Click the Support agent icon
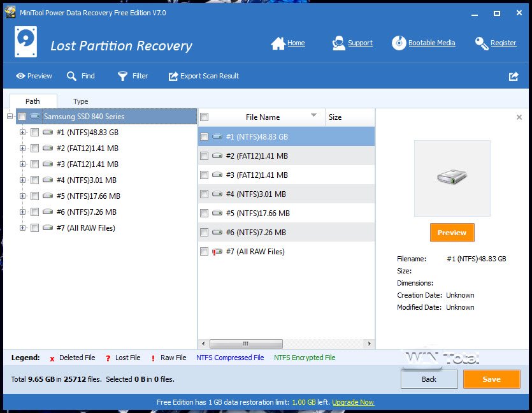 click(338, 43)
